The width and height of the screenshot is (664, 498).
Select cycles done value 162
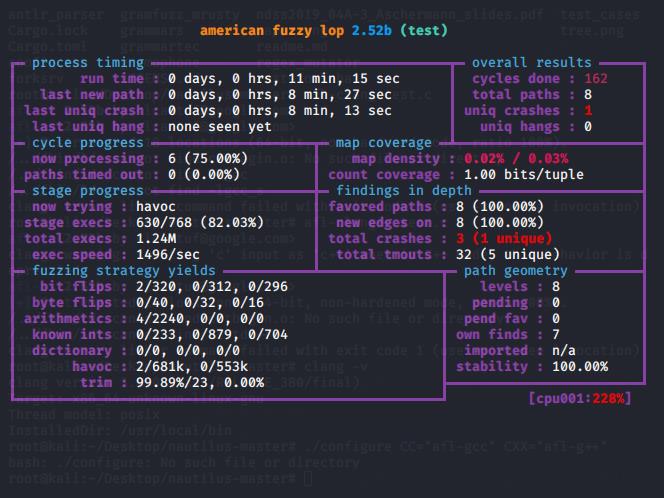(x=596, y=79)
